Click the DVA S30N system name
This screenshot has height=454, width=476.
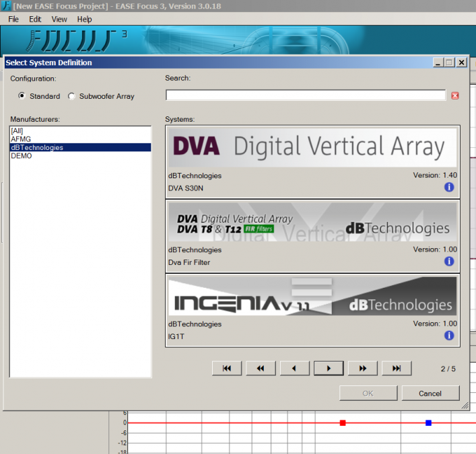pyautogui.click(x=186, y=188)
